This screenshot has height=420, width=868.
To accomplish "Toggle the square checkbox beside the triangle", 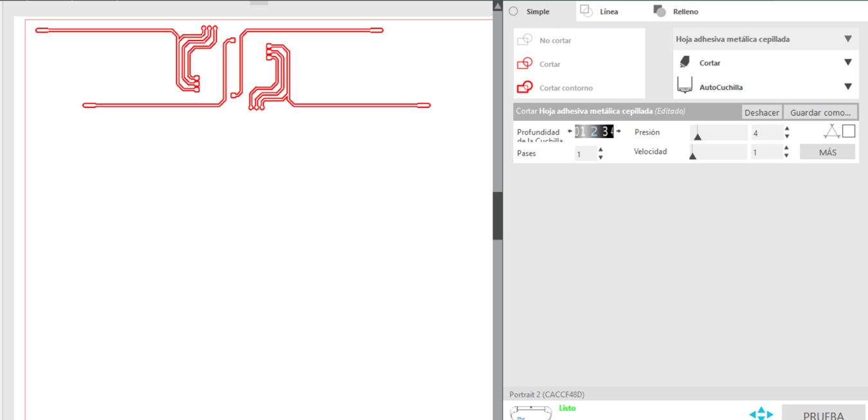I will [x=849, y=131].
